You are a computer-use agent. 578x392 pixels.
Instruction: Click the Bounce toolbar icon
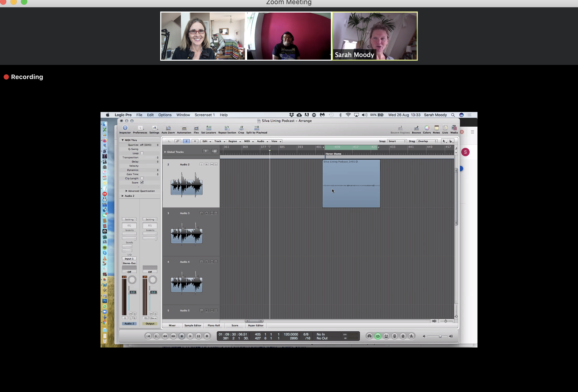pyautogui.click(x=416, y=128)
